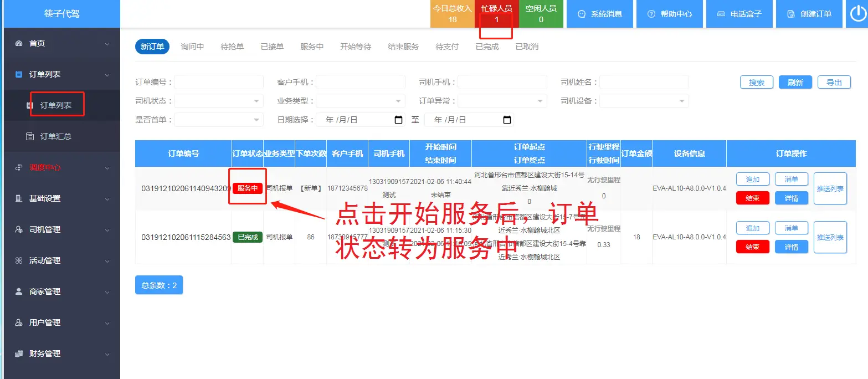Click 消单 for the 服务中 order
This screenshot has height=379, width=868.
click(x=792, y=180)
